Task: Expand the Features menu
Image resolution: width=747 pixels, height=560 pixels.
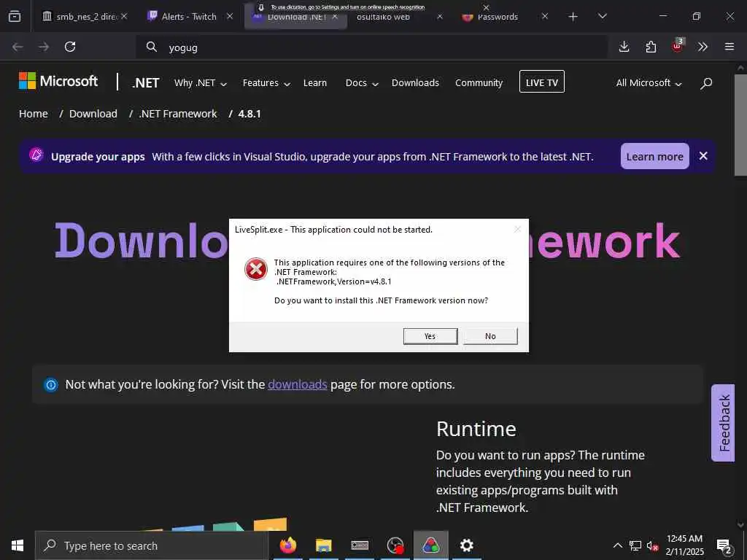Action: 266,83
